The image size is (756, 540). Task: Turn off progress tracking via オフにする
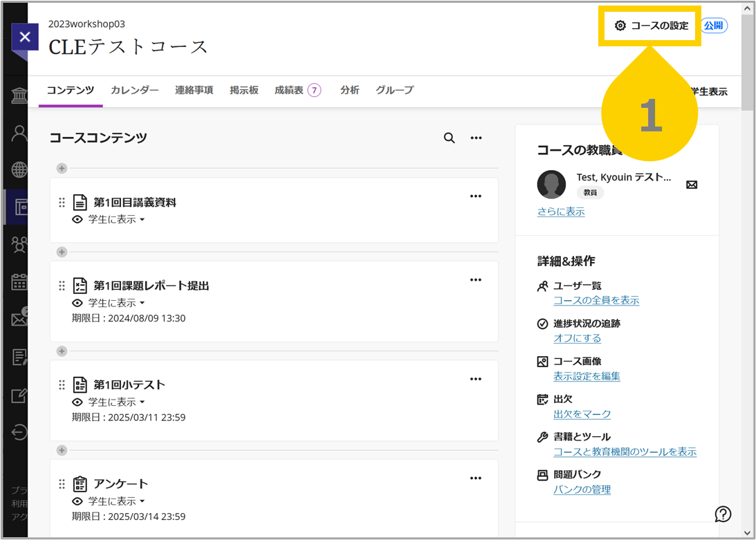577,338
